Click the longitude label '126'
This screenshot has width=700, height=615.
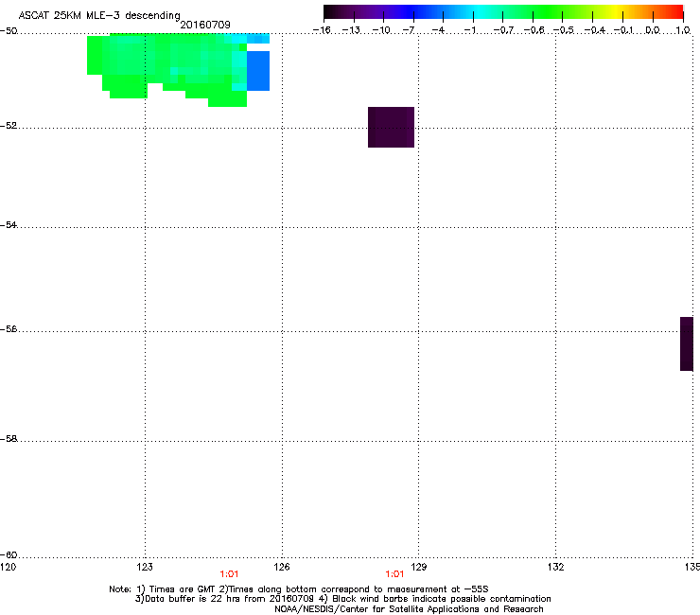click(x=282, y=567)
